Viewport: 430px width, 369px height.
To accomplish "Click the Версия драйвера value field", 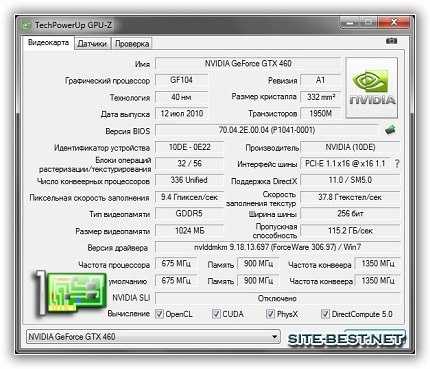I will coord(278,248).
